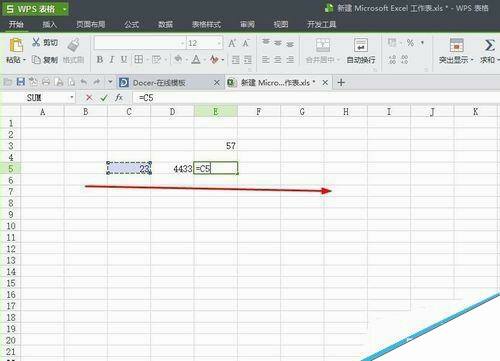Click the Wrap Text icon
The width and height of the screenshot is (500, 361).
[361, 45]
